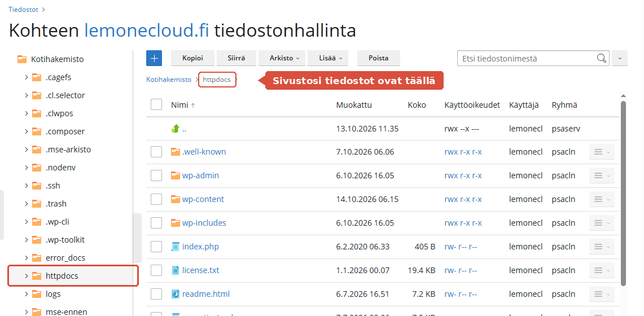Open the Arkisto dropdown menu
This screenshot has height=316, width=644.
pyautogui.click(x=282, y=58)
